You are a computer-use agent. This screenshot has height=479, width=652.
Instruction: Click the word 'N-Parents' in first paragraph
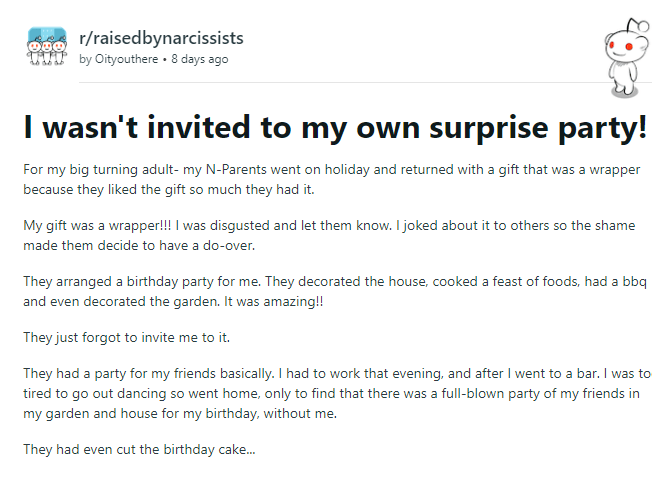point(236,170)
